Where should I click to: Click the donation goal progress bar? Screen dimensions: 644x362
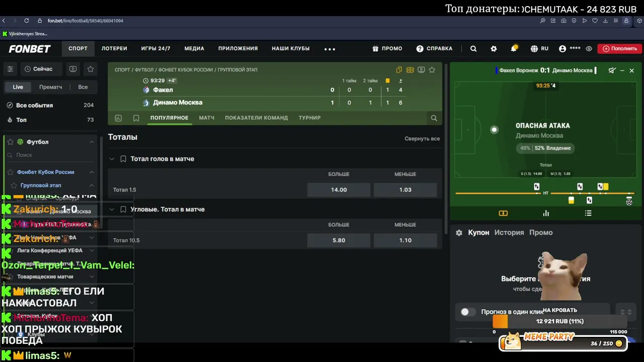pyautogui.click(x=560, y=321)
